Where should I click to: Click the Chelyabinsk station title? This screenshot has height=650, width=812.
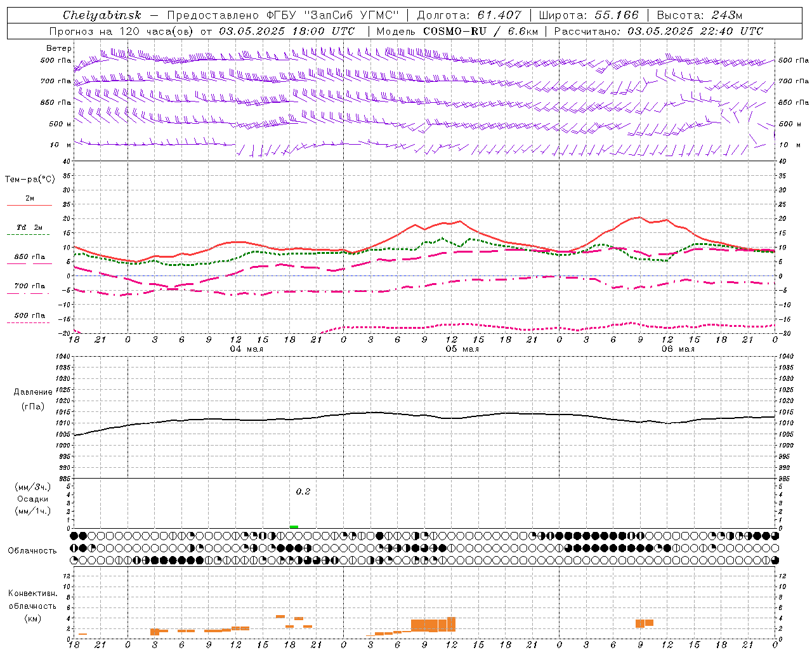pyautogui.click(x=102, y=15)
